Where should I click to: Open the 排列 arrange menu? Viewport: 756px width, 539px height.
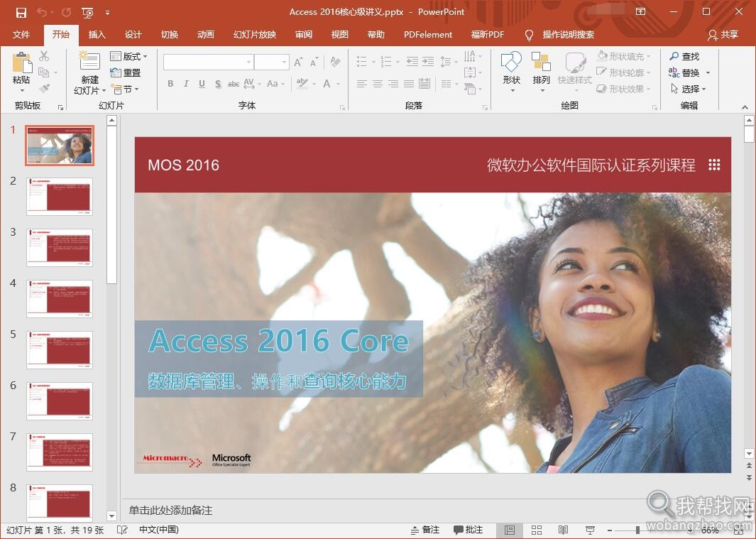pos(541,72)
